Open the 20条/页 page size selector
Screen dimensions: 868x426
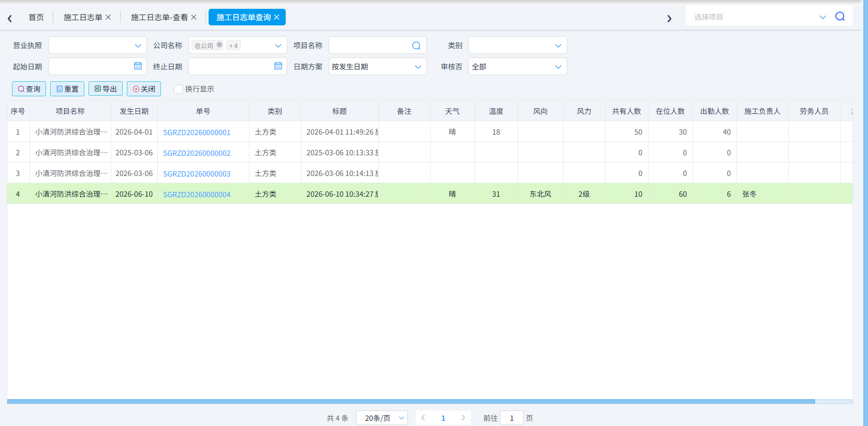click(382, 418)
